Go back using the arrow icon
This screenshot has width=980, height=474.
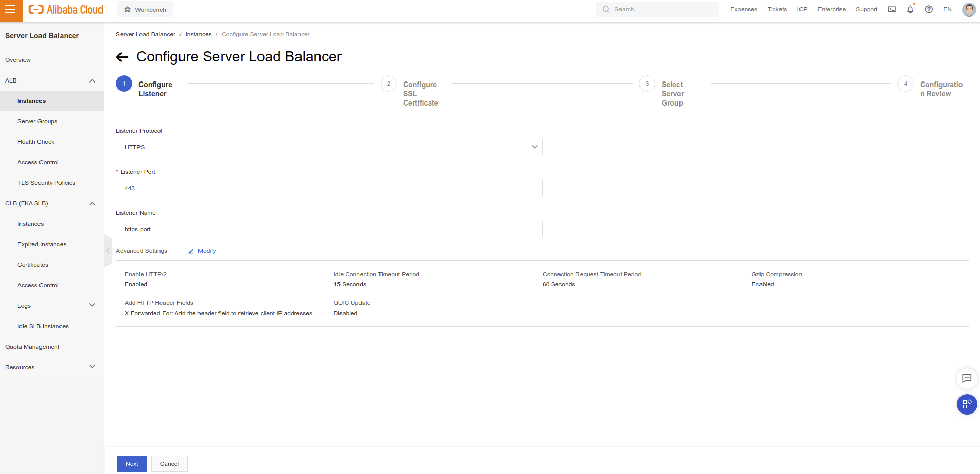click(x=122, y=57)
